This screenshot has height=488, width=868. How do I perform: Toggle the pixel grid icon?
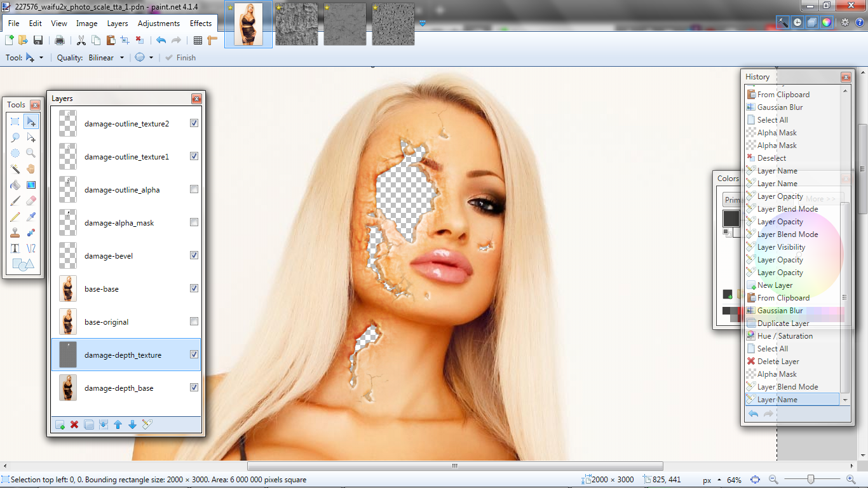coord(198,40)
